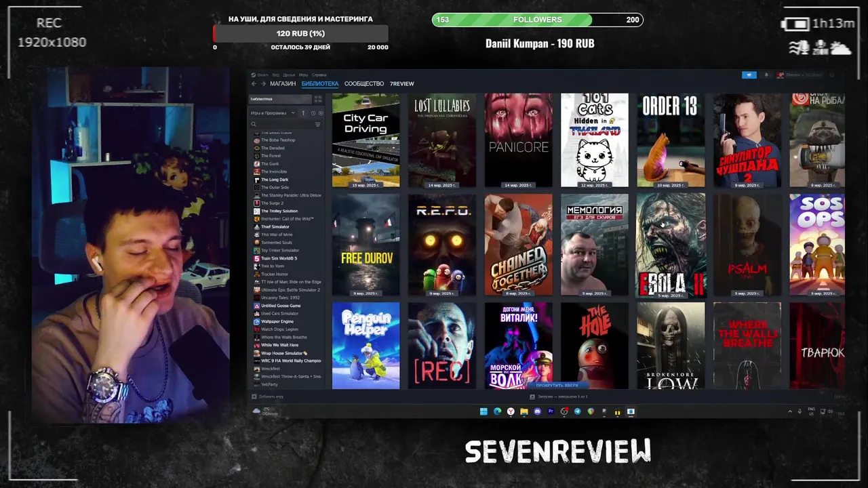
Task: Open Adobe Premiere Pro from taskbar
Action: 551,411
